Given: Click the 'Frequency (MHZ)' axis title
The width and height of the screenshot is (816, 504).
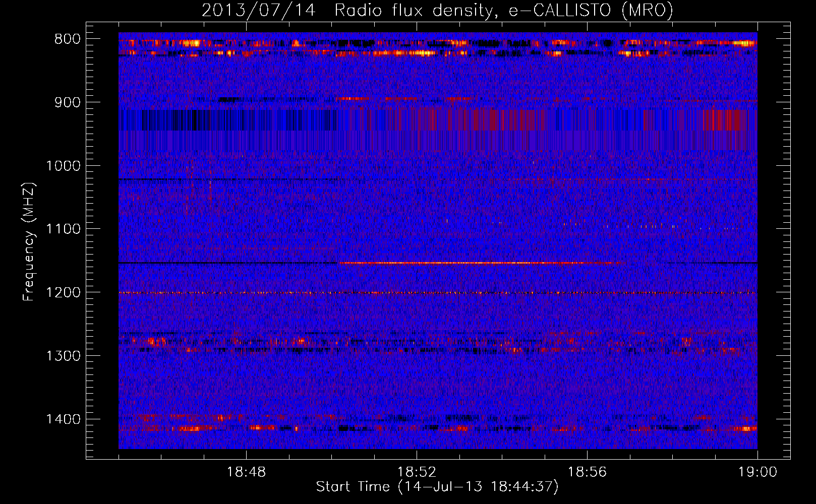Looking at the screenshot, I should [x=29, y=242].
